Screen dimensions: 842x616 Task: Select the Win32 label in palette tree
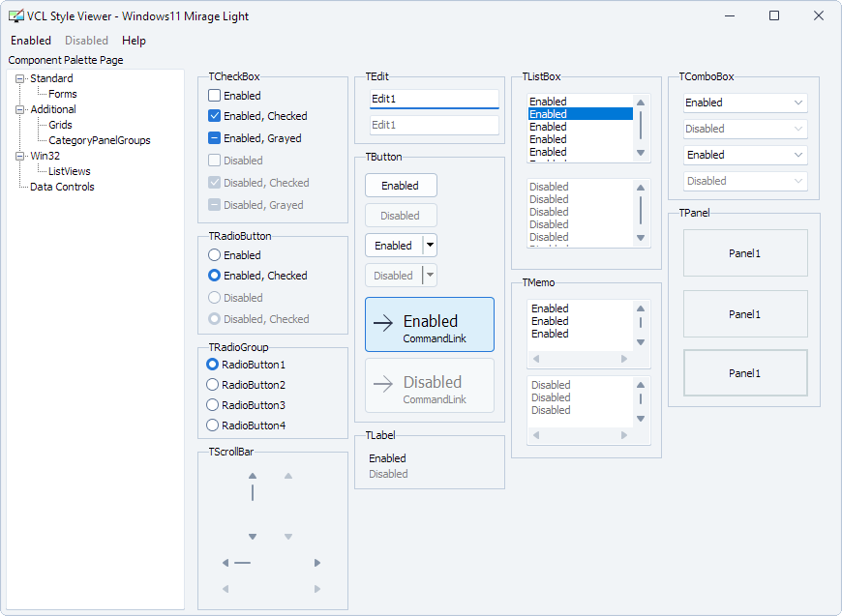click(45, 156)
